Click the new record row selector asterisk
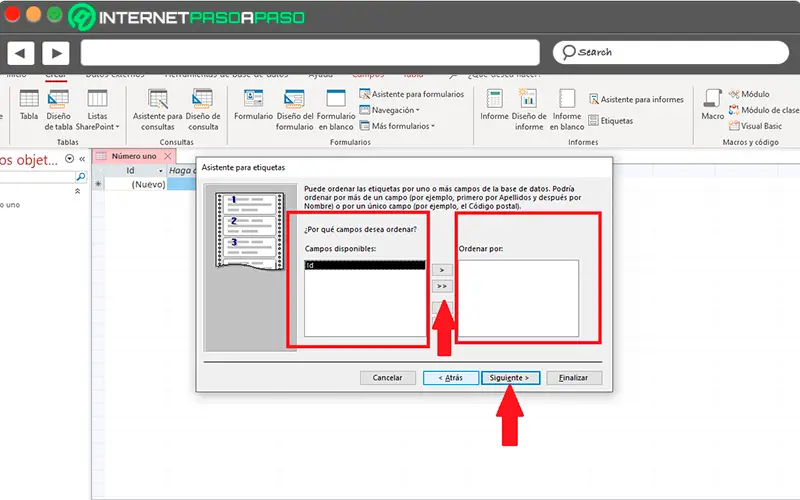800x500 pixels. tap(98, 184)
